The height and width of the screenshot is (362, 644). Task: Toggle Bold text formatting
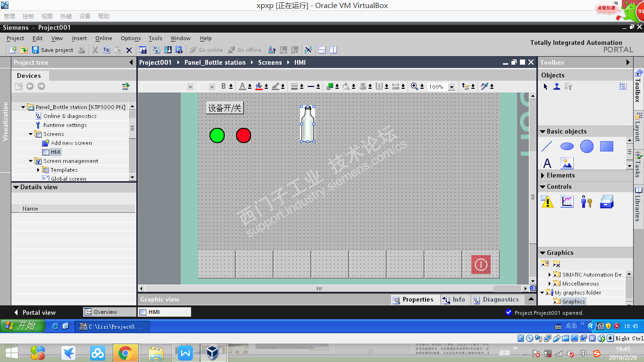tap(224, 86)
